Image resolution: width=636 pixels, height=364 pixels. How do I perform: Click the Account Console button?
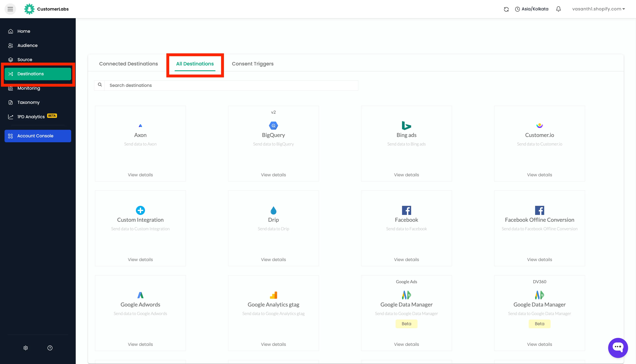pyautogui.click(x=38, y=136)
